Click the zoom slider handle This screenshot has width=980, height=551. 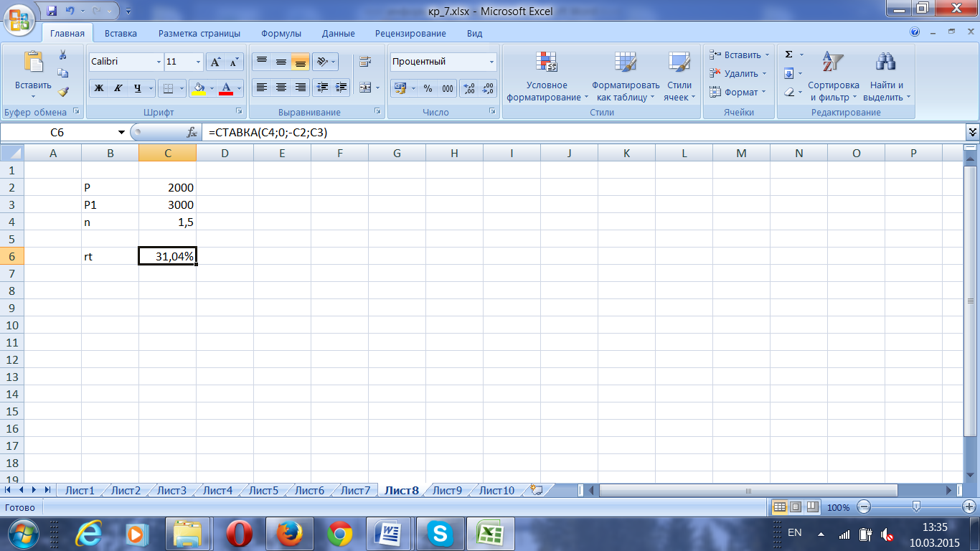916,507
